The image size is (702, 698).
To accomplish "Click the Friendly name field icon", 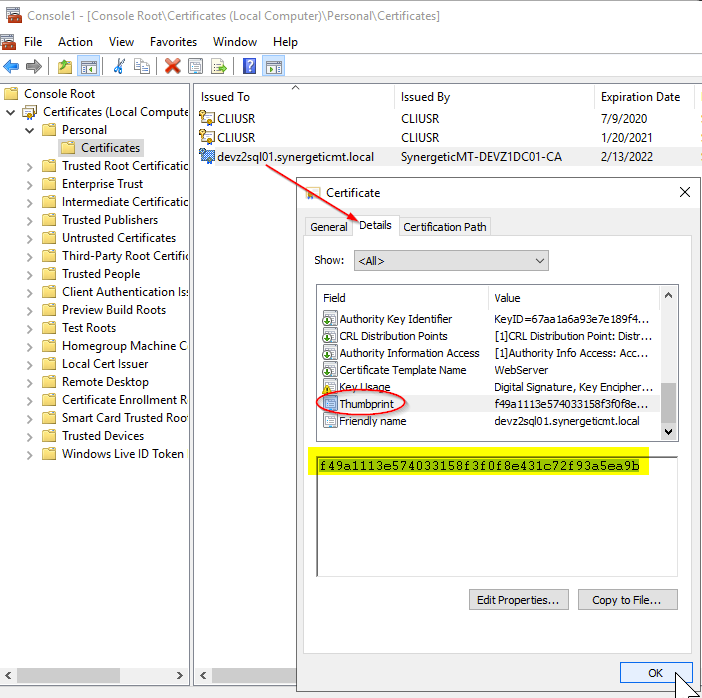I will click(x=330, y=421).
